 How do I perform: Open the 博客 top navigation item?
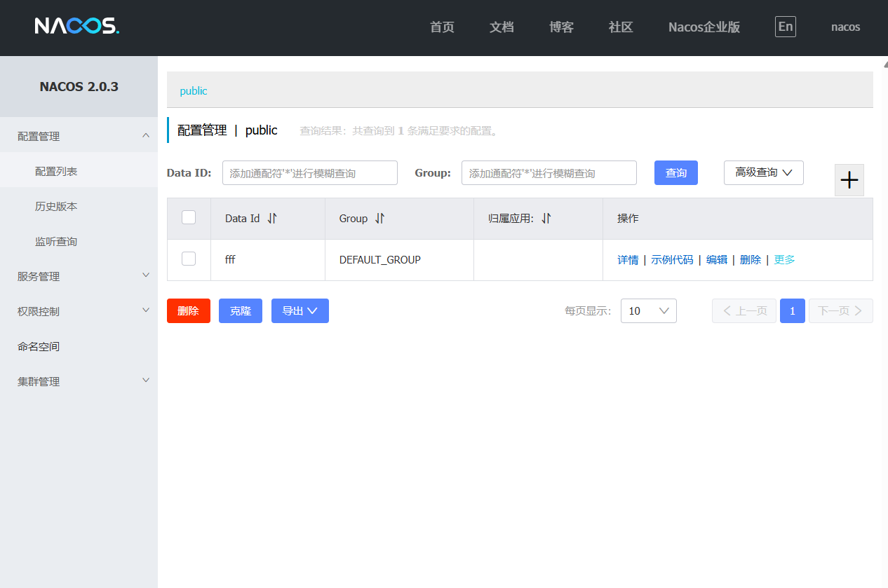[561, 27]
